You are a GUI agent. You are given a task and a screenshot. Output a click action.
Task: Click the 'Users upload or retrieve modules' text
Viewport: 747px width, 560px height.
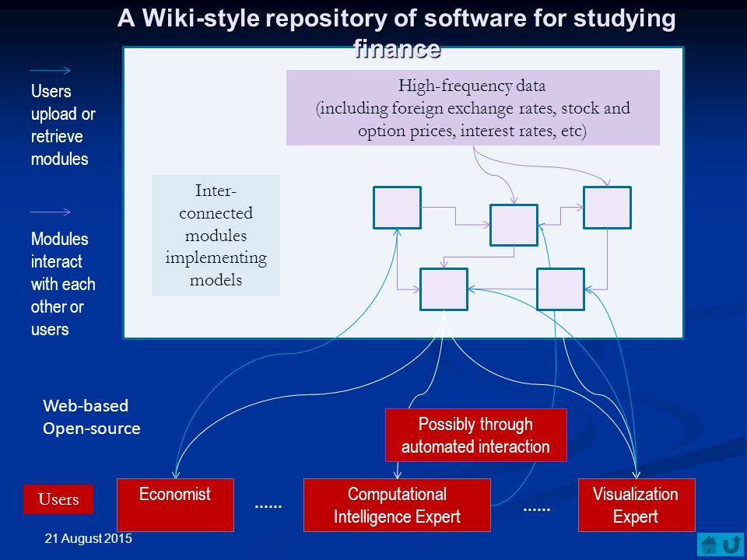coord(62,124)
